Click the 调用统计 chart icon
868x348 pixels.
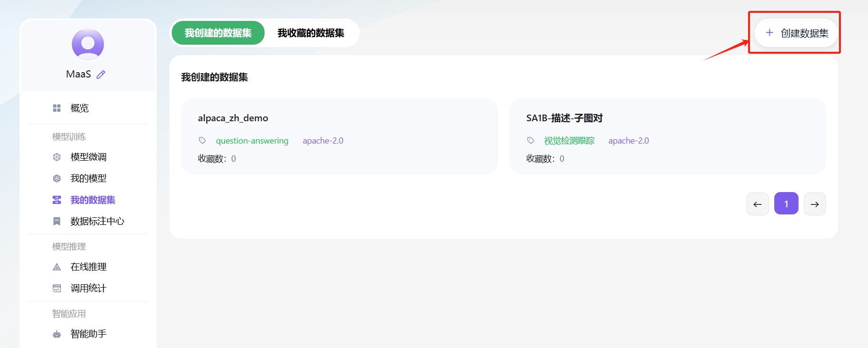click(x=57, y=289)
